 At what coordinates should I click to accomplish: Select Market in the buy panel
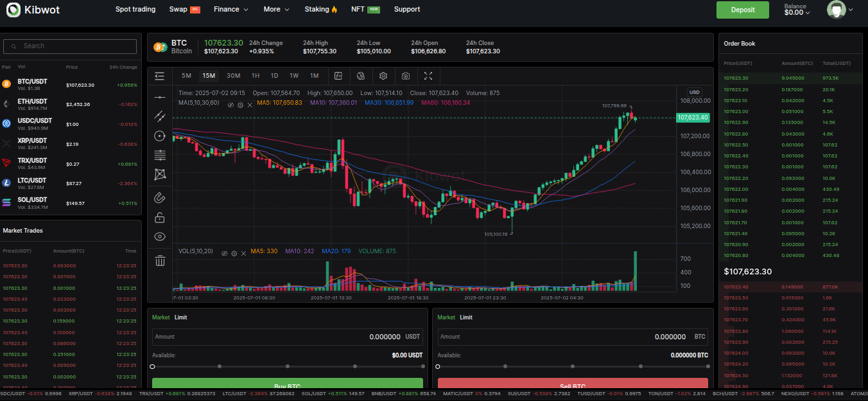pyautogui.click(x=161, y=317)
